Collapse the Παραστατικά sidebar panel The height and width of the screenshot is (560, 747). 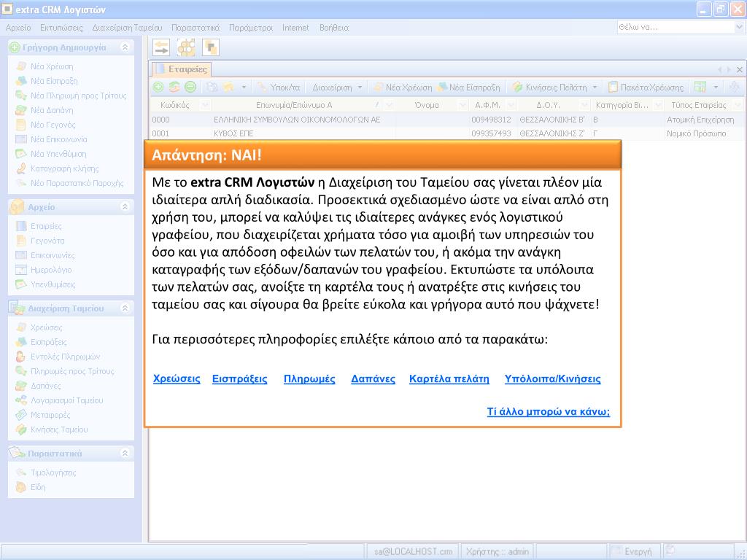pos(125,454)
